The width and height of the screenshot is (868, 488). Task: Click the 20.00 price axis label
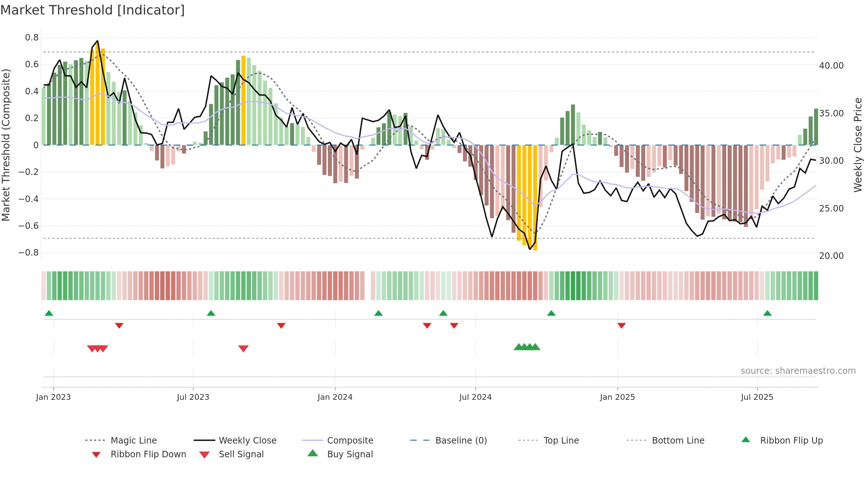(831, 256)
